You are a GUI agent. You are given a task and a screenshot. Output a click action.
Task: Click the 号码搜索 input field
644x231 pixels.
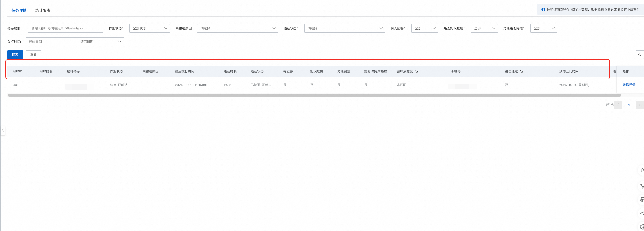[66, 28]
